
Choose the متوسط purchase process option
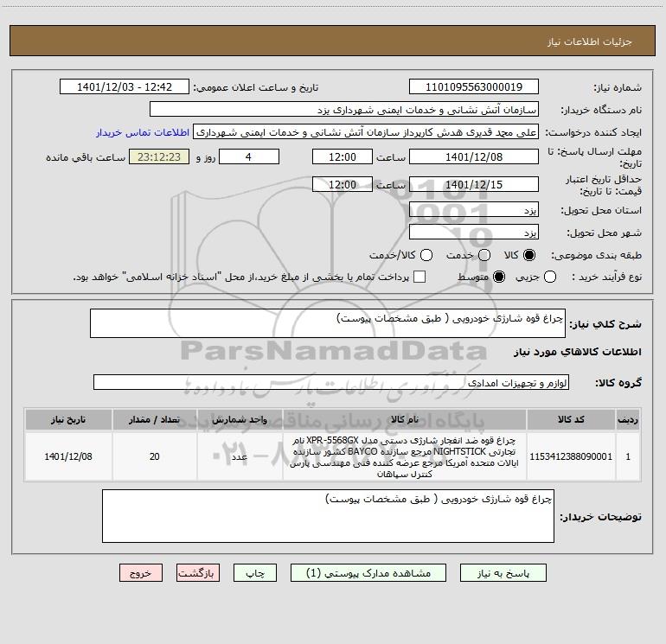(499, 277)
